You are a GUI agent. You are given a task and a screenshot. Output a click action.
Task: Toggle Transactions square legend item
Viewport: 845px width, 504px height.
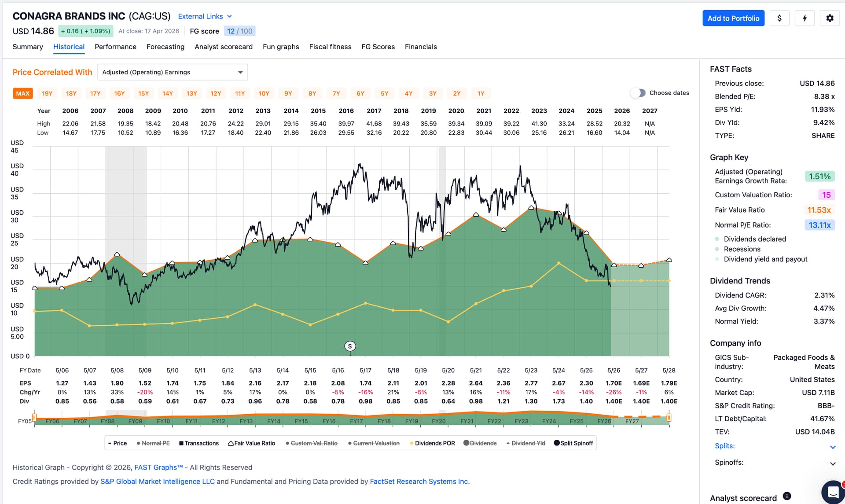pyautogui.click(x=199, y=443)
